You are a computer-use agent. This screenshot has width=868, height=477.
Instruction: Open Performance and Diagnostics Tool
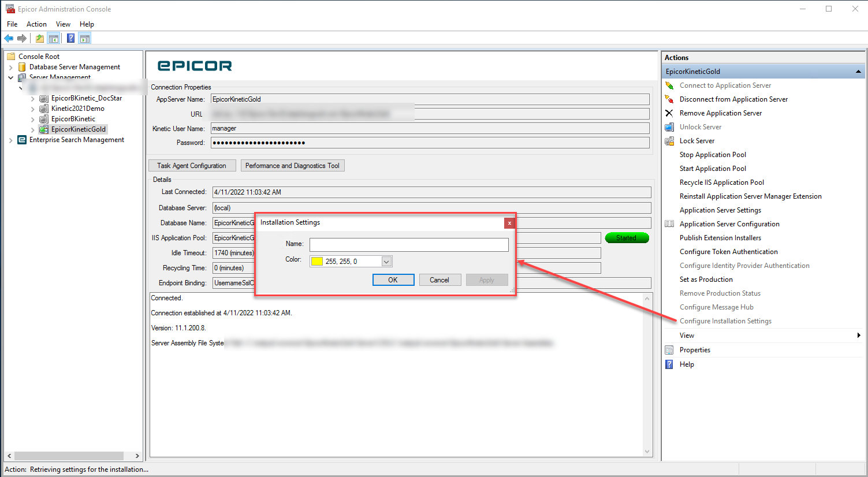tap(292, 166)
